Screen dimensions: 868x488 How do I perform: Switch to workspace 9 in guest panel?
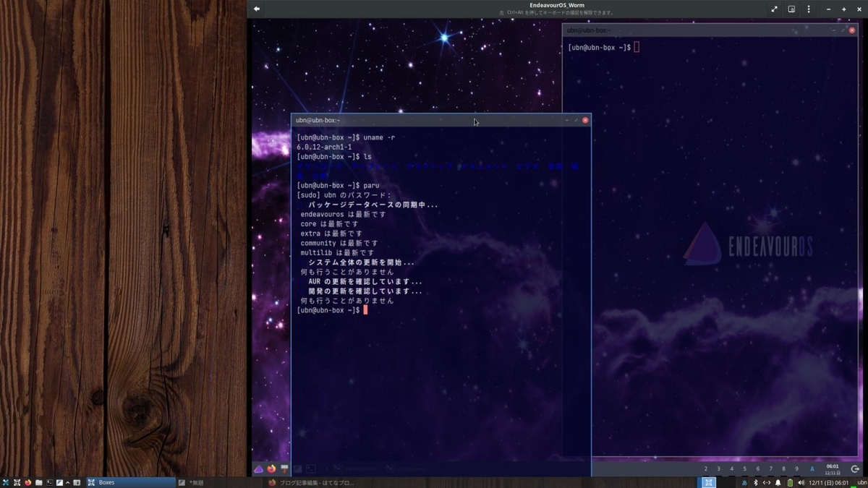(796, 468)
